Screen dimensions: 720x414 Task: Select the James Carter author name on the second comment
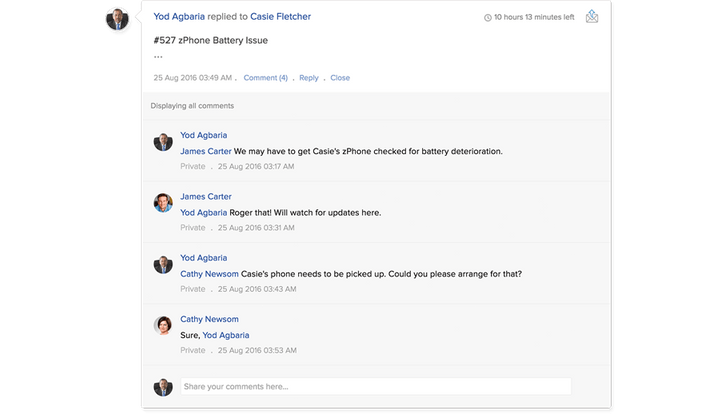(x=206, y=197)
